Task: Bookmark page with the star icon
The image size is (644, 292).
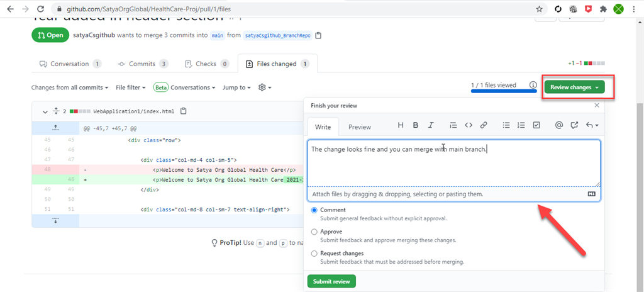Action: tap(539, 9)
